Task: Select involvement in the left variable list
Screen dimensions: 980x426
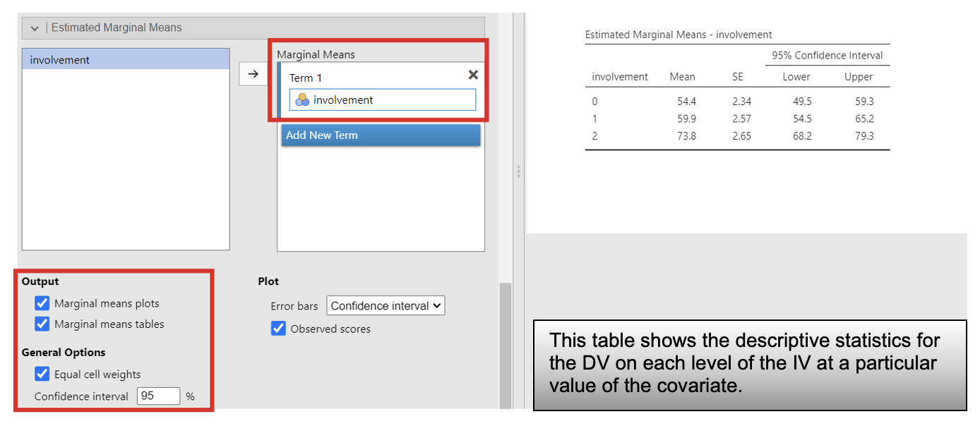Action: (x=126, y=60)
